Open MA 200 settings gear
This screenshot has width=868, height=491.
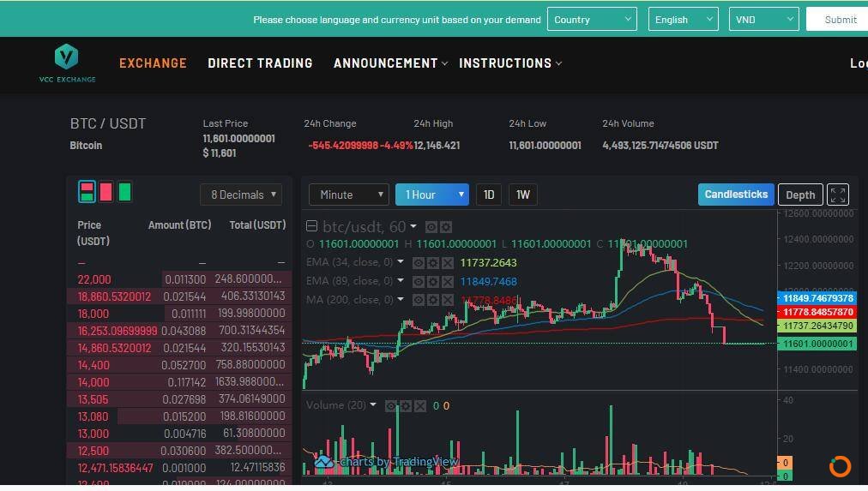coord(433,300)
